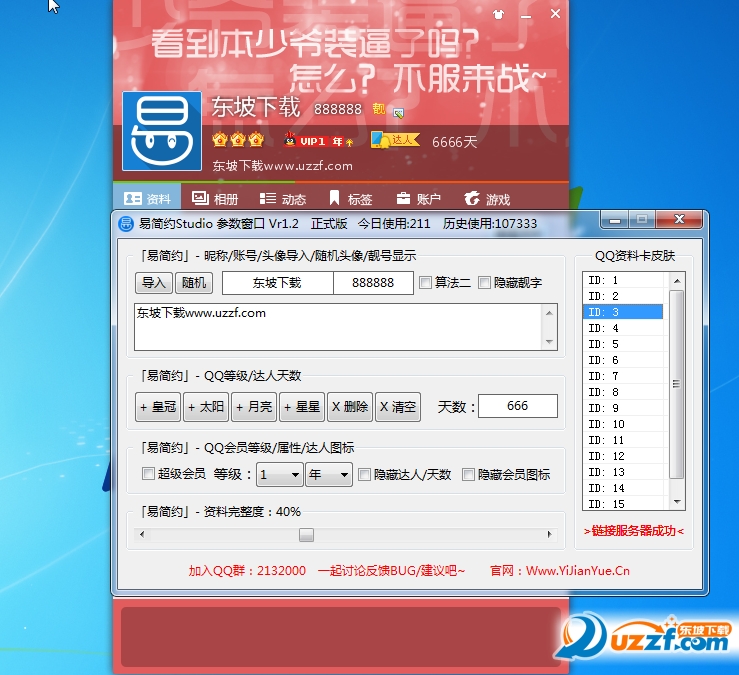The image size is (739, 675).
Task: Click skin list scroll down arrow
Action: (x=677, y=502)
